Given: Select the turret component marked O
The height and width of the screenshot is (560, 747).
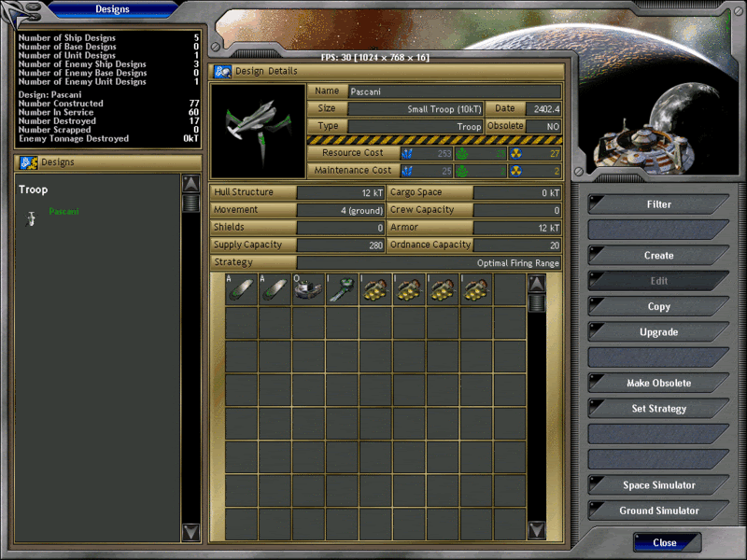Looking at the screenshot, I should tap(308, 289).
